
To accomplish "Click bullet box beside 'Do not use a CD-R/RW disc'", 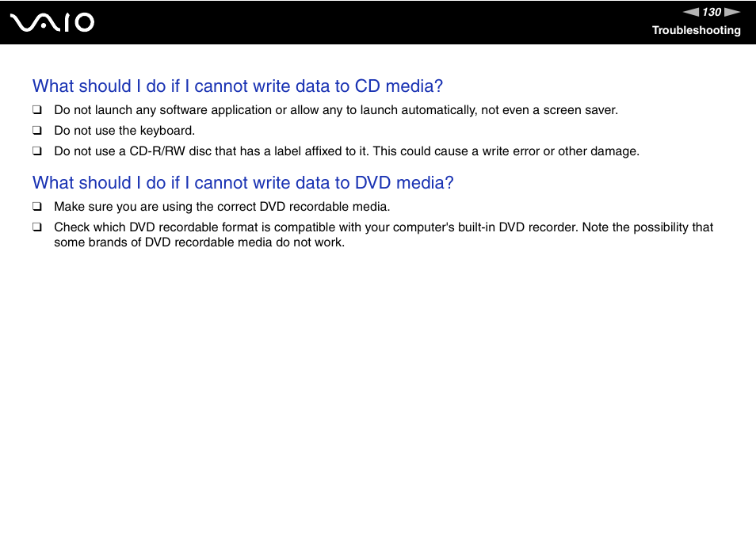I will [37, 151].
